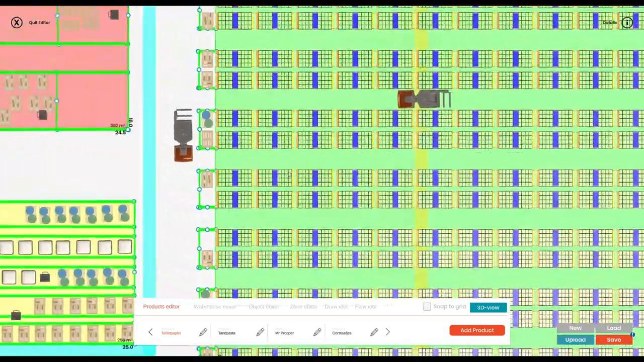Select the Tandpasta product
Viewport: 644px width, 362px height.
click(227, 333)
